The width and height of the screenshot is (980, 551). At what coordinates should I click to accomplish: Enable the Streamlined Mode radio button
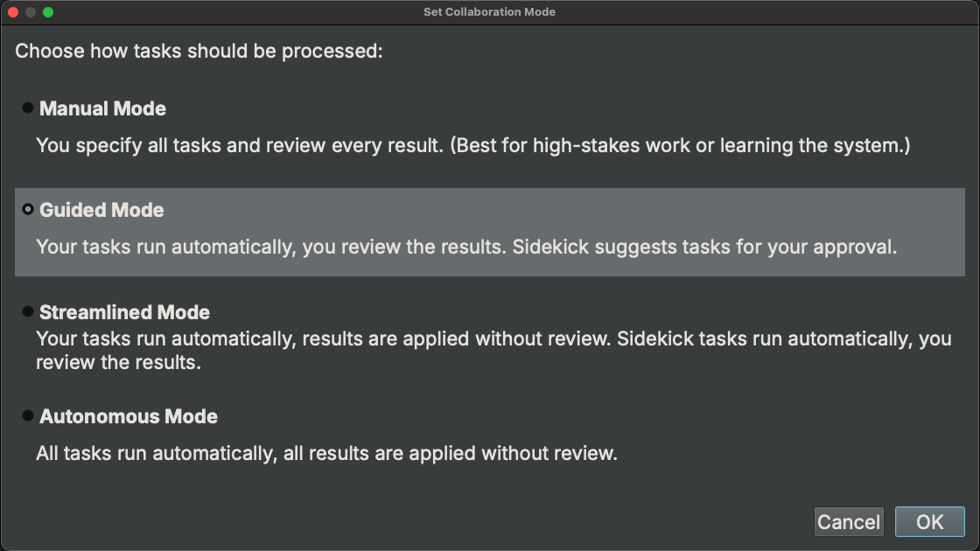tap(28, 312)
